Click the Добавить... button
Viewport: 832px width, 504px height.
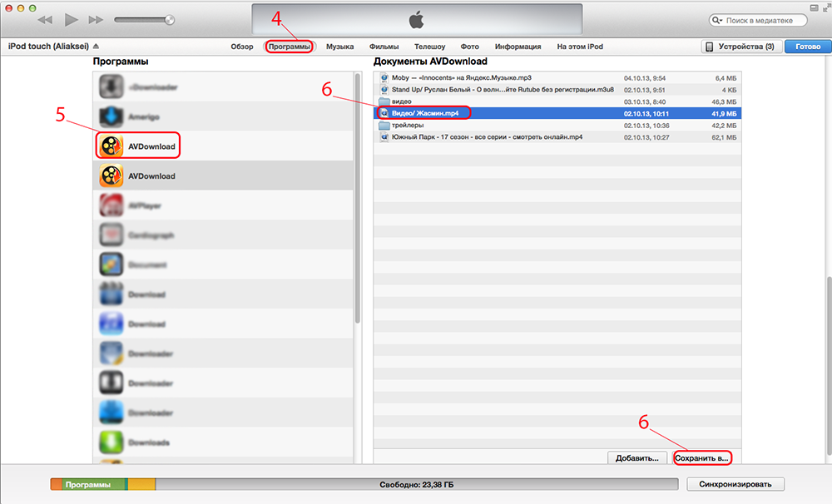[x=636, y=458]
